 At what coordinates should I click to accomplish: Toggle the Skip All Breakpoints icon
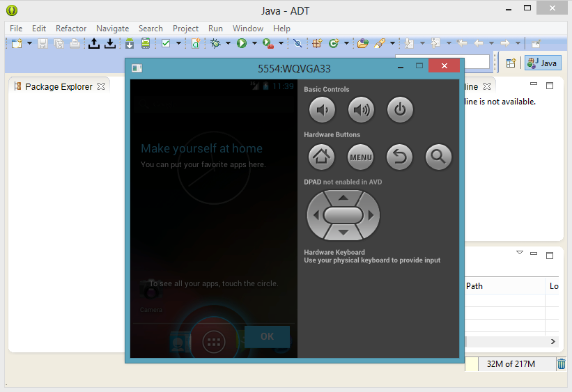point(297,44)
